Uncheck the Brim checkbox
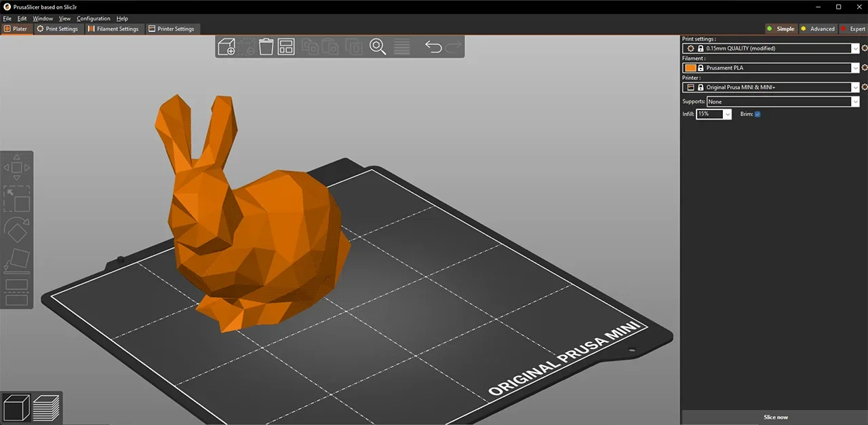The height and width of the screenshot is (425, 868). pyautogui.click(x=757, y=114)
